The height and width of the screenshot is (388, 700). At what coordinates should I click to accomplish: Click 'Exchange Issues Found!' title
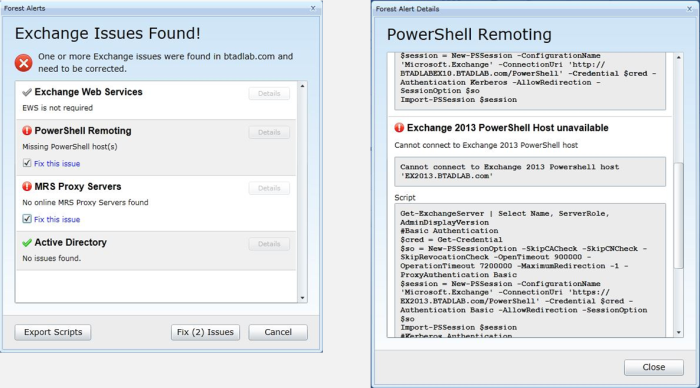(x=108, y=33)
